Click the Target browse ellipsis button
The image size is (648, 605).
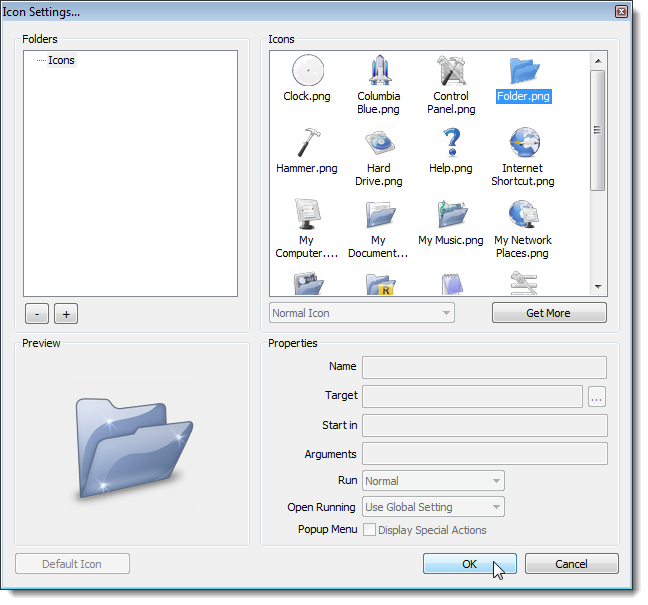click(597, 397)
